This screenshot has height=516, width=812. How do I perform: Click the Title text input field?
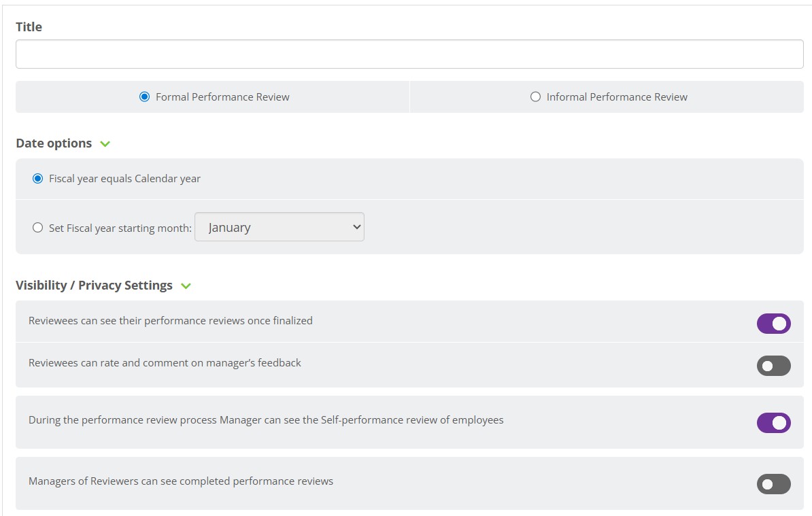[x=409, y=54]
